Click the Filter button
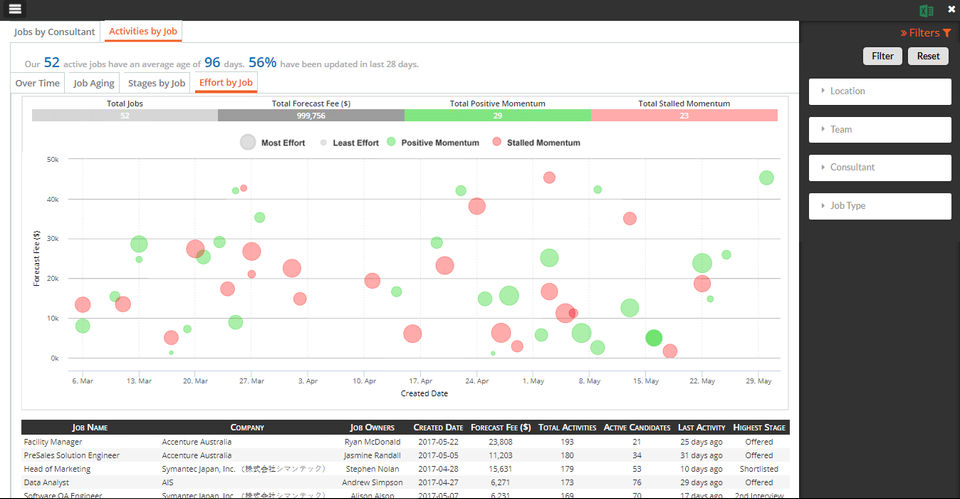This screenshot has height=499, width=960. coord(882,56)
